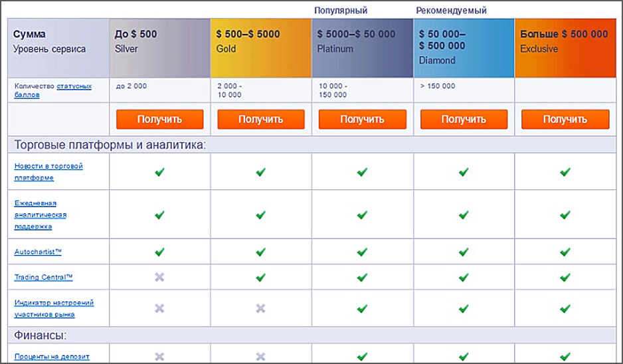Click the Silver column "Получить" button

159,120
